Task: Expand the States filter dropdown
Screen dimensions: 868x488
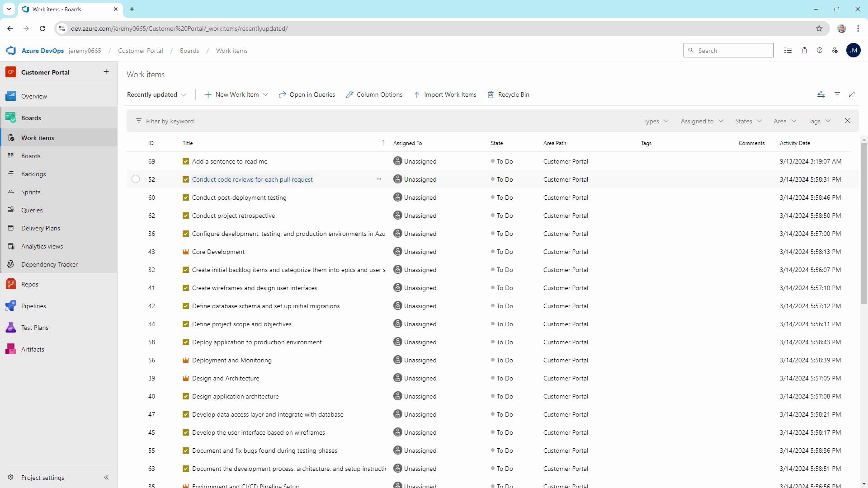Action: [x=748, y=121]
